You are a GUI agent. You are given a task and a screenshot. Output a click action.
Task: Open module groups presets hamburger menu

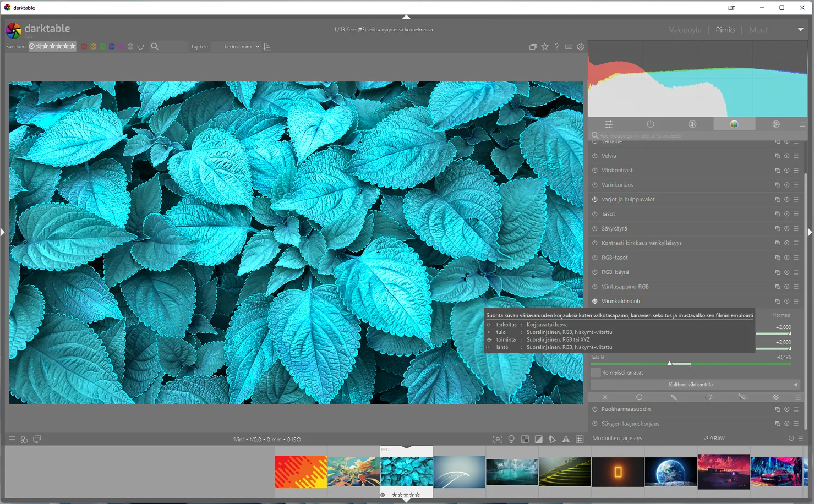(x=802, y=124)
